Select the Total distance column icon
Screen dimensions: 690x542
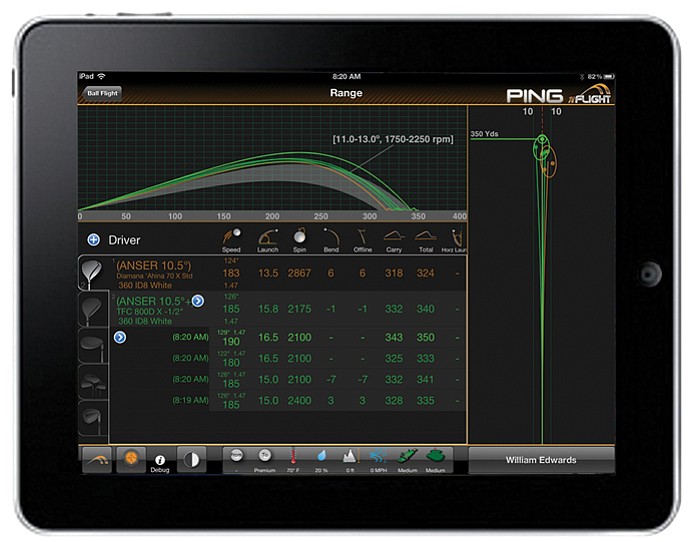click(x=426, y=240)
